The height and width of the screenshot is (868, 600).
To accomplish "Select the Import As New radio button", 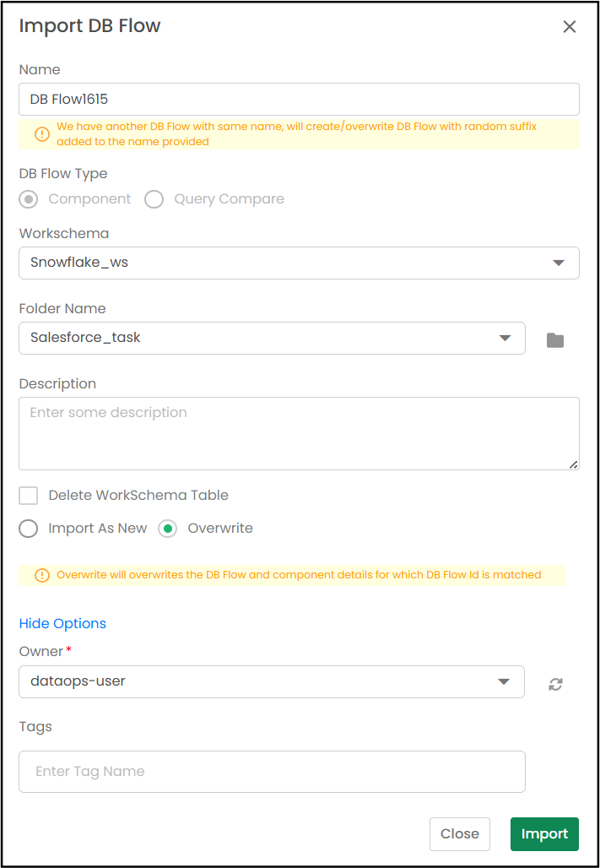I will pos(28,529).
